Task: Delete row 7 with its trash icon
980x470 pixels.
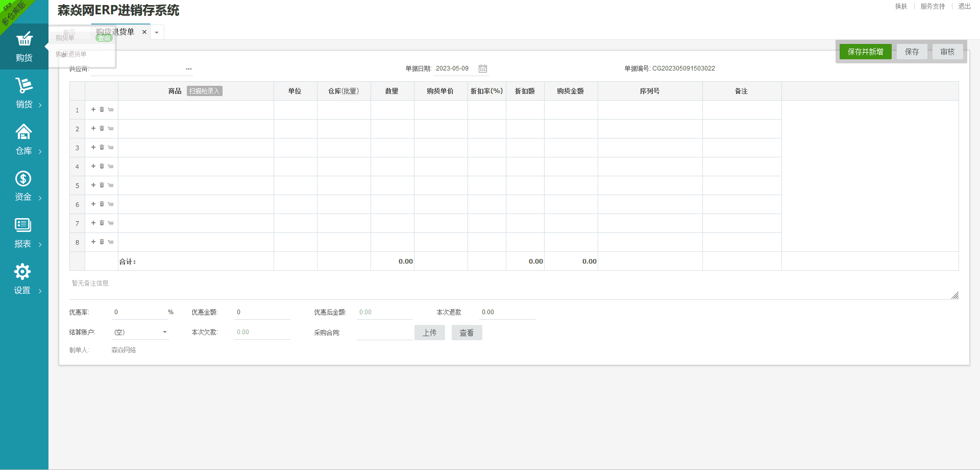Action: [x=102, y=223]
